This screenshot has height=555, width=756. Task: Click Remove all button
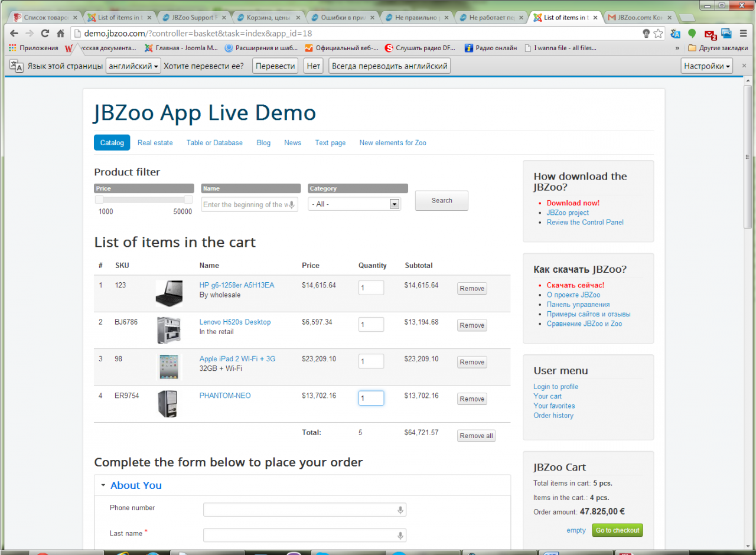[476, 436]
